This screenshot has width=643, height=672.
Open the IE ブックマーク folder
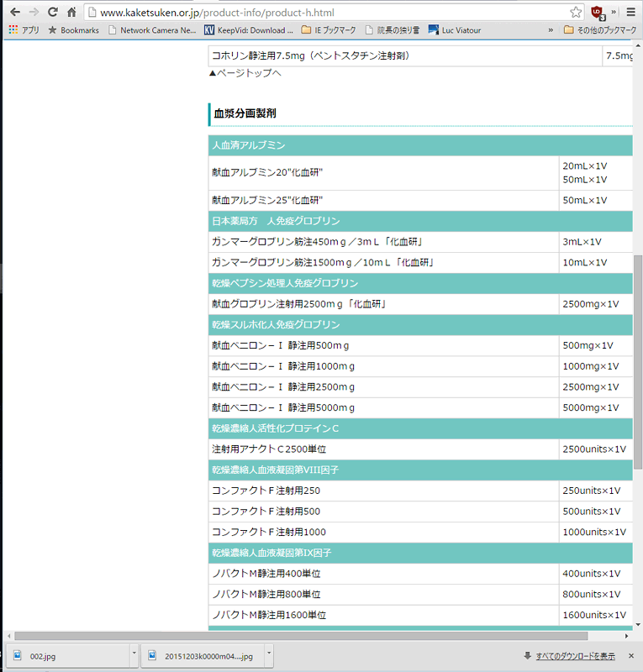(x=329, y=30)
